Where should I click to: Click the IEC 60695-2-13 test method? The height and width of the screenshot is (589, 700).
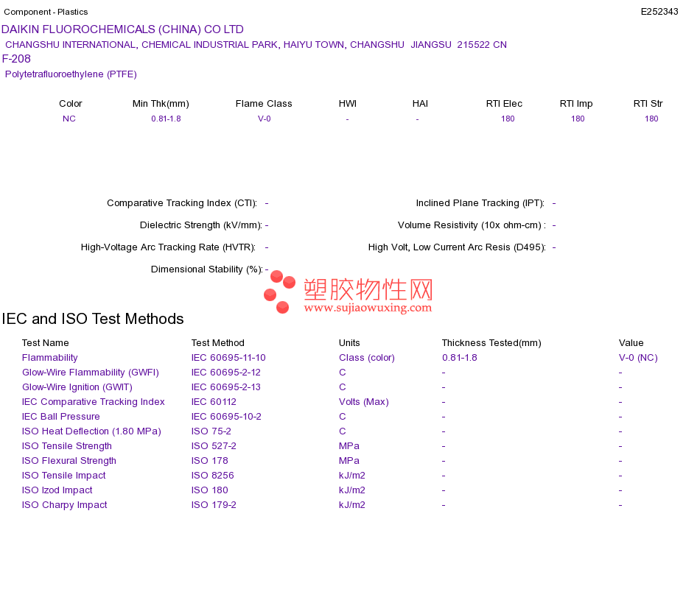coord(226,387)
